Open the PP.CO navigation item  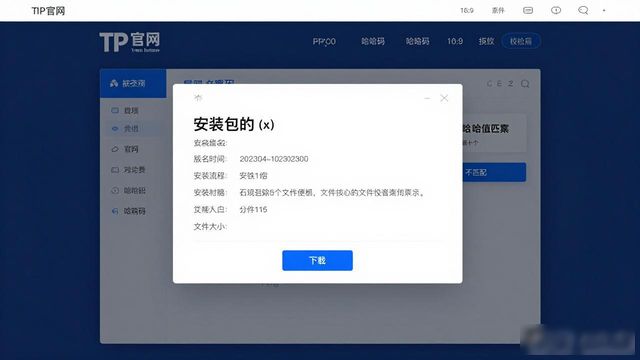click(324, 41)
